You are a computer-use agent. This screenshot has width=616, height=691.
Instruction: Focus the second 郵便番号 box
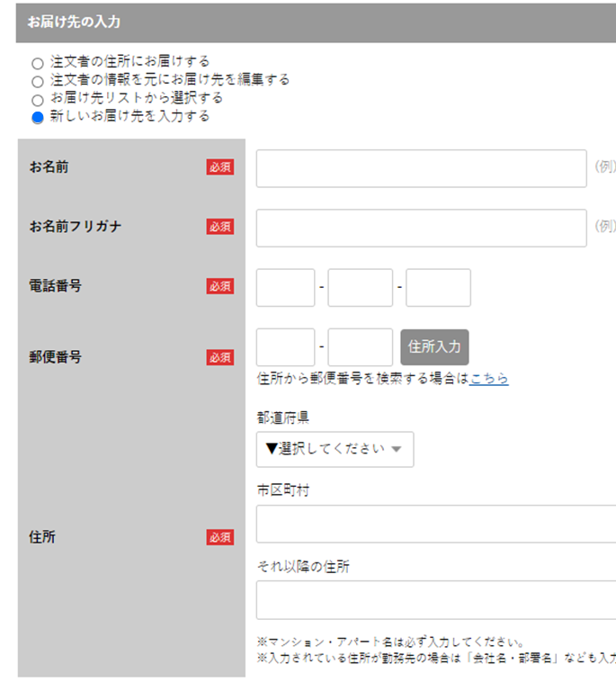click(x=360, y=347)
